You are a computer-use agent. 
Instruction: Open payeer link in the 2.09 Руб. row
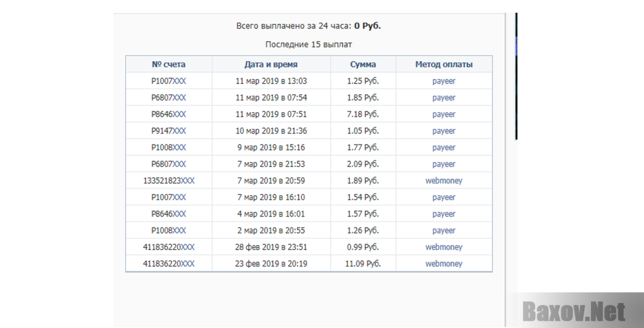point(444,164)
